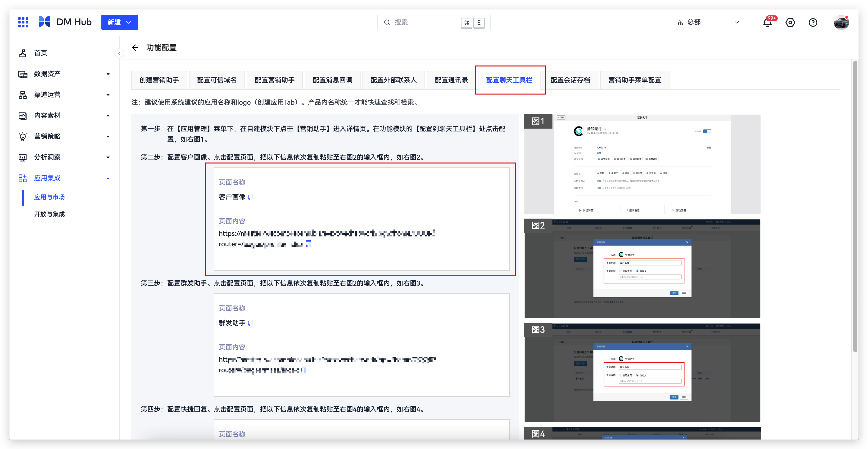The height and width of the screenshot is (449, 868).
Task: Open the 新建 dropdown button
Action: tap(120, 22)
